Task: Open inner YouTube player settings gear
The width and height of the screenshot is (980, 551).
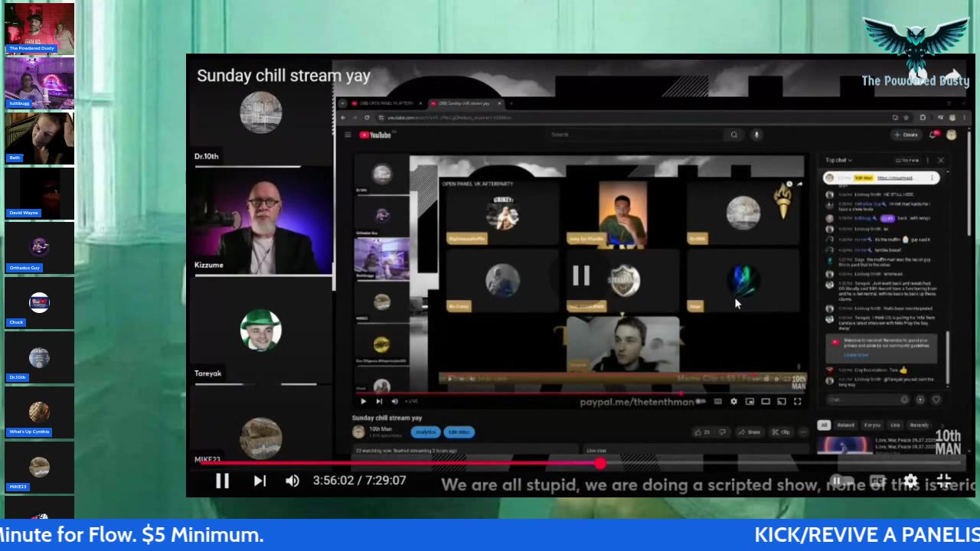Action: click(733, 401)
